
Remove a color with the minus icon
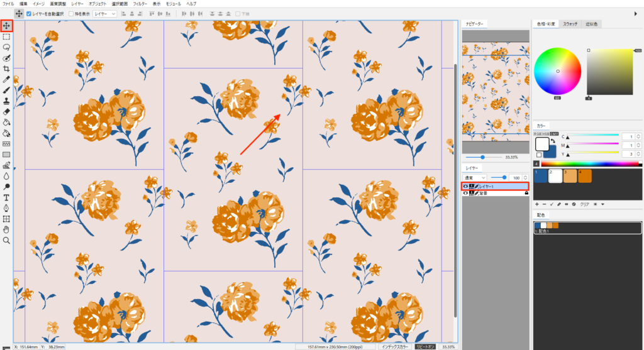pyautogui.click(x=544, y=204)
